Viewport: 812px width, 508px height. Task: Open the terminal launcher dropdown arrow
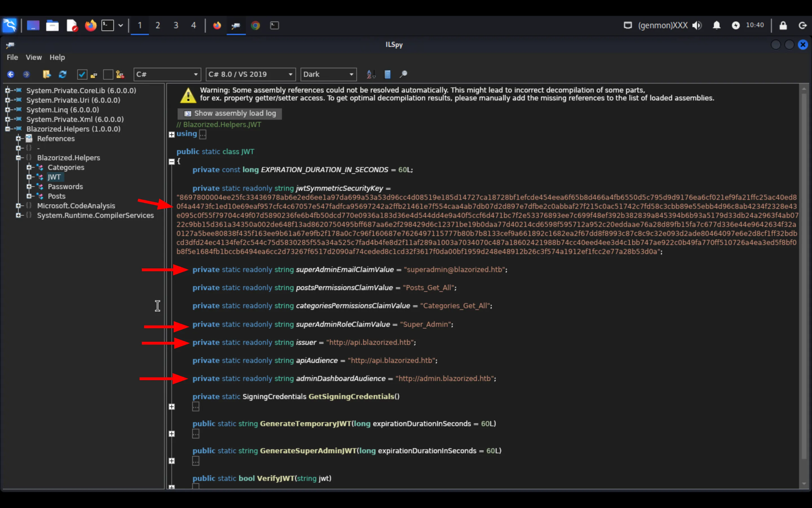coord(120,25)
